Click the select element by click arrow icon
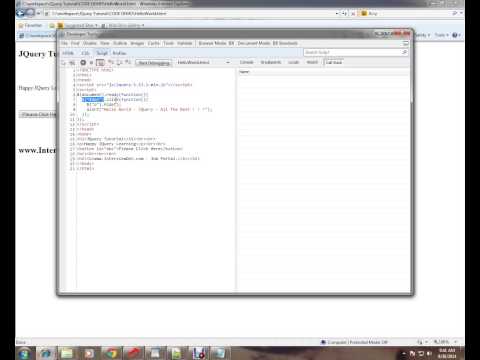This screenshot has height=360, width=480. click(64, 63)
